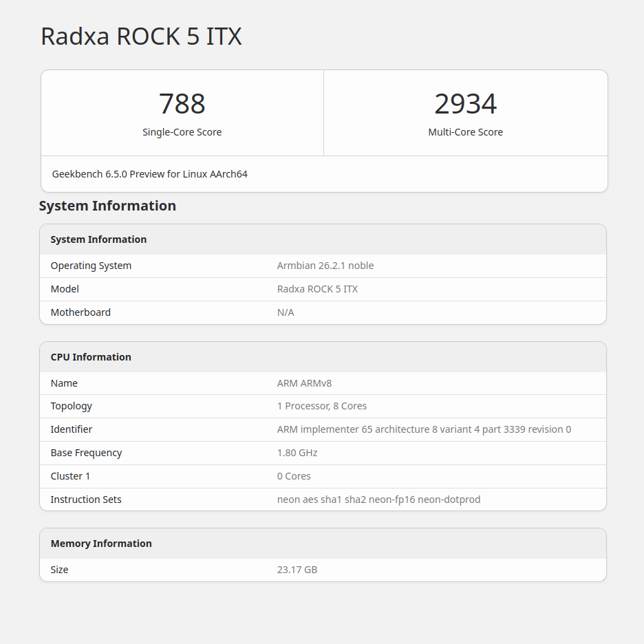The height and width of the screenshot is (644, 644).
Task: Click the 1 Processor, 8 Cores topology value
Action: (x=321, y=406)
